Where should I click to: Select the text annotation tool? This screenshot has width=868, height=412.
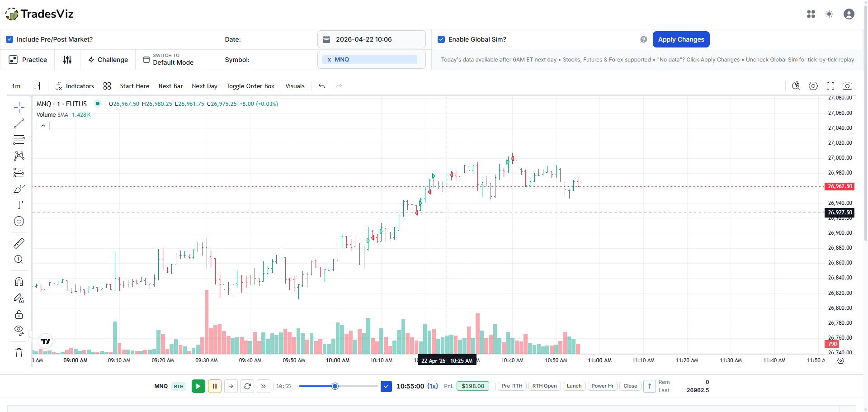19,205
